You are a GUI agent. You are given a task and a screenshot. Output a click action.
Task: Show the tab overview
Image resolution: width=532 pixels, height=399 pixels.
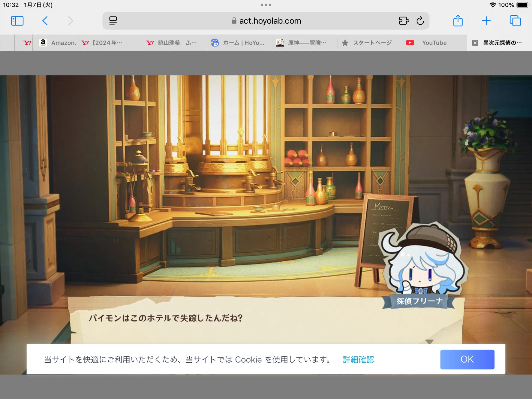515,21
